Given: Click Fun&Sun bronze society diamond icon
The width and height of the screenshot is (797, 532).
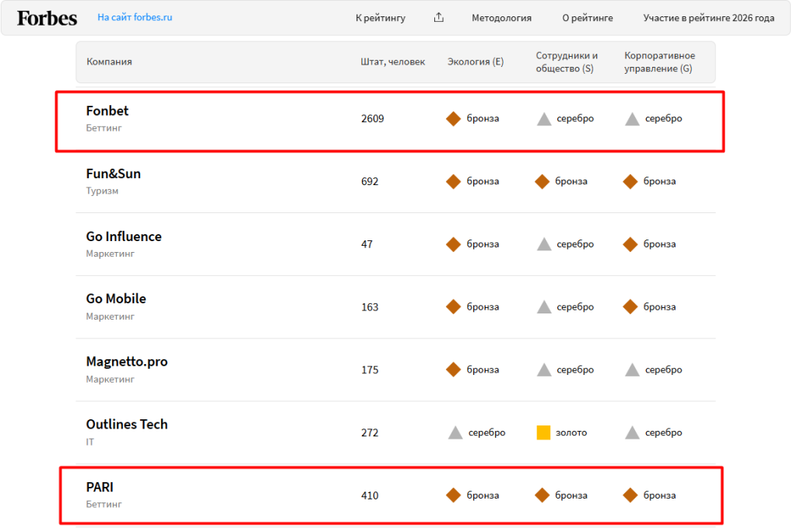Looking at the screenshot, I should [x=542, y=181].
